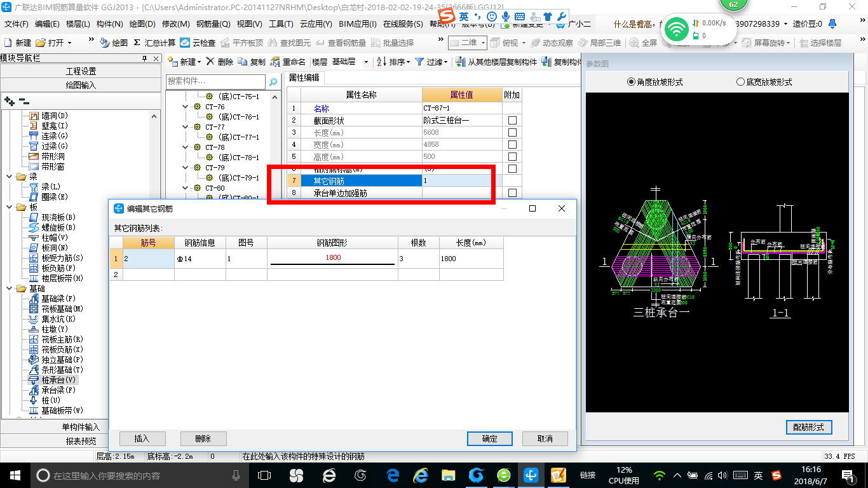868x488 pixels.
Task: Start 云检查 cloud check
Action: point(198,43)
